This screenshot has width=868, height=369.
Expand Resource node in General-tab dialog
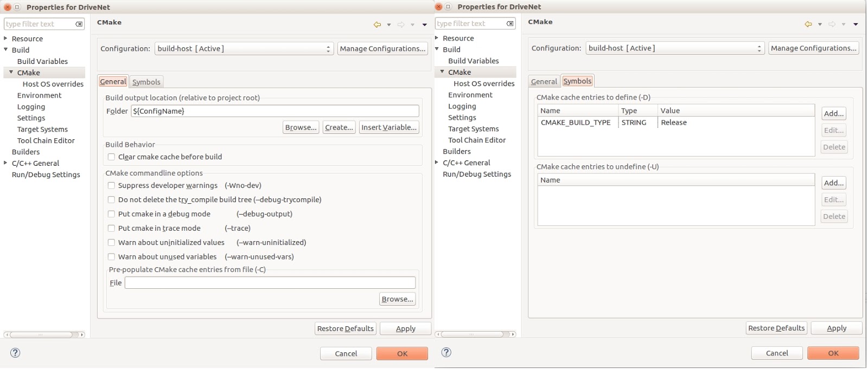click(5, 38)
